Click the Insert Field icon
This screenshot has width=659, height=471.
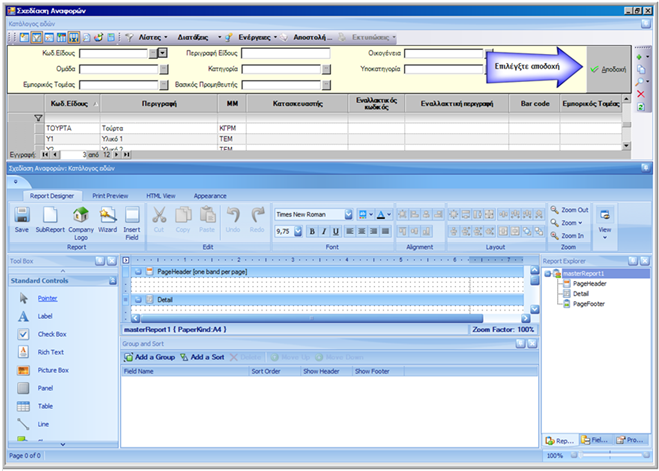click(132, 224)
